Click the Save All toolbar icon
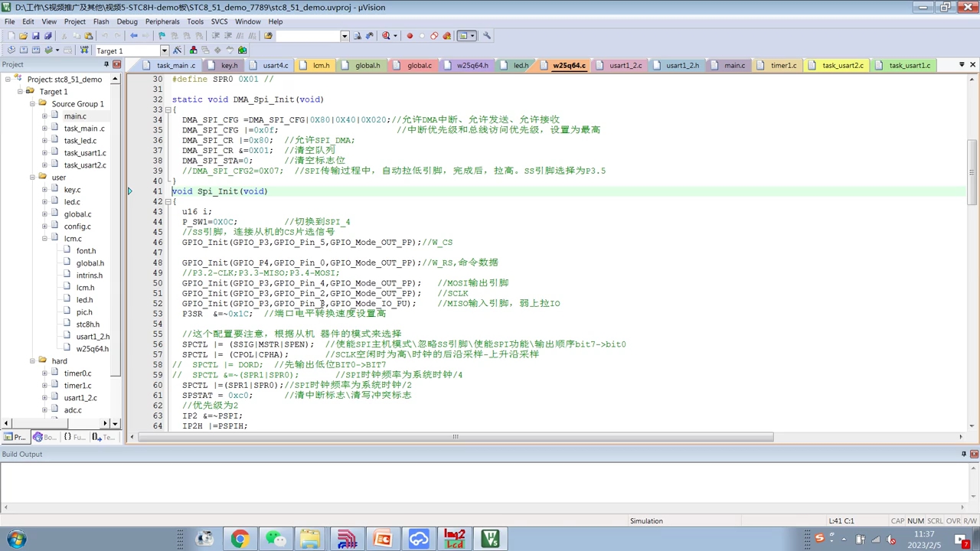Viewport: 980px width, 551px height. coord(47,36)
